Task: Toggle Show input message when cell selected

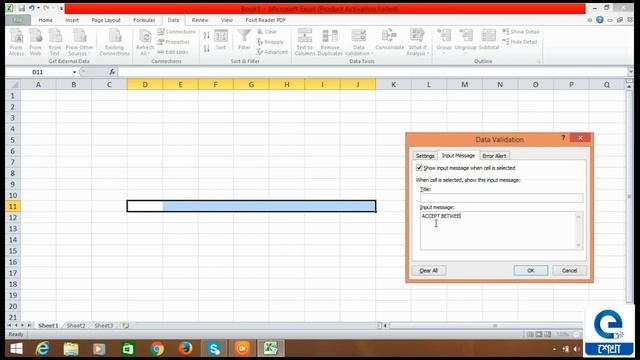Action: pyautogui.click(x=419, y=168)
